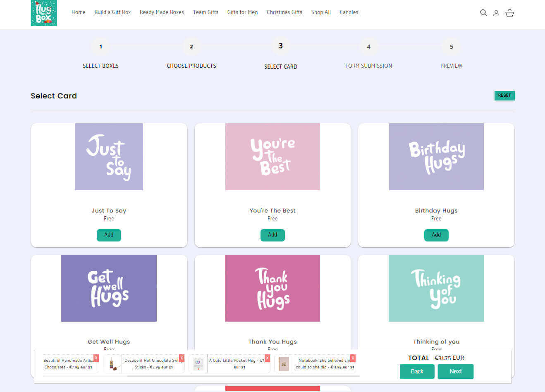Open the shopping basket icon

point(510,13)
